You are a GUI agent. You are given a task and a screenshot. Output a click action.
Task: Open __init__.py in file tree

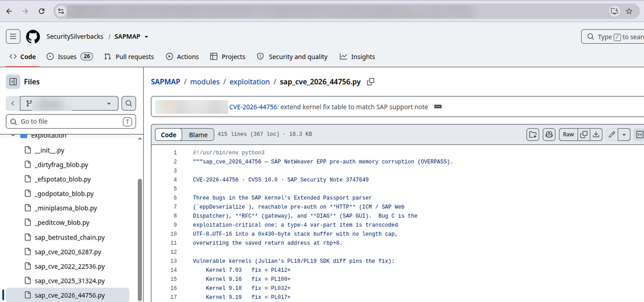point(50,150)
